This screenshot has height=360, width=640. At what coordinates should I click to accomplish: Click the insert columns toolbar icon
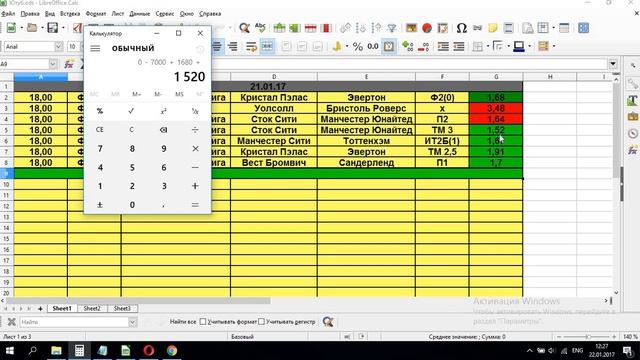tap(295, 28)
